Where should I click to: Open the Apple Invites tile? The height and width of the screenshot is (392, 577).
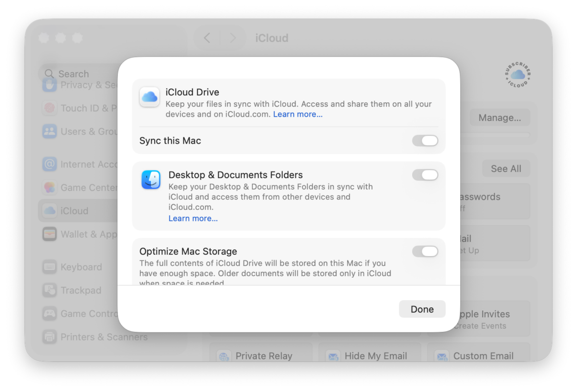click(x=495, y=319)
